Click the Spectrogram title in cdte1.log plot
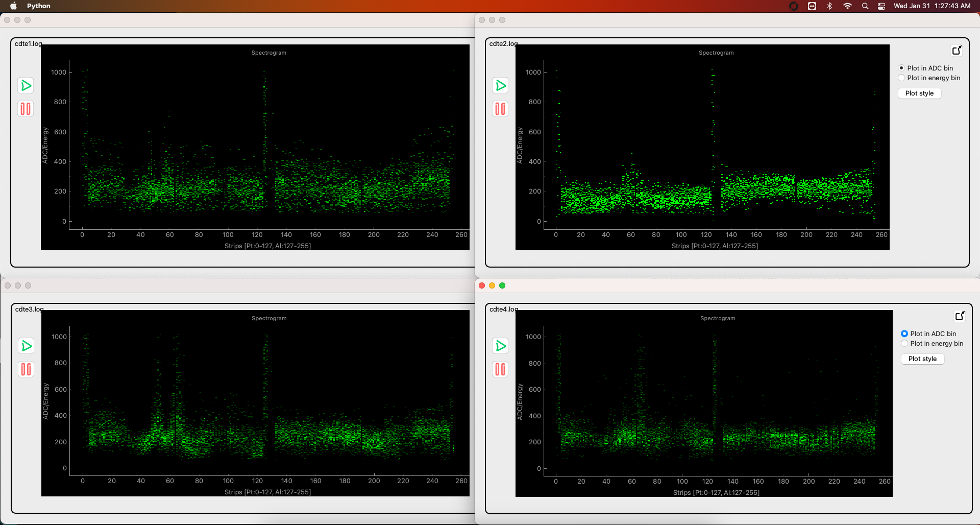Screen dimensions: 980x525 (269, 53)
